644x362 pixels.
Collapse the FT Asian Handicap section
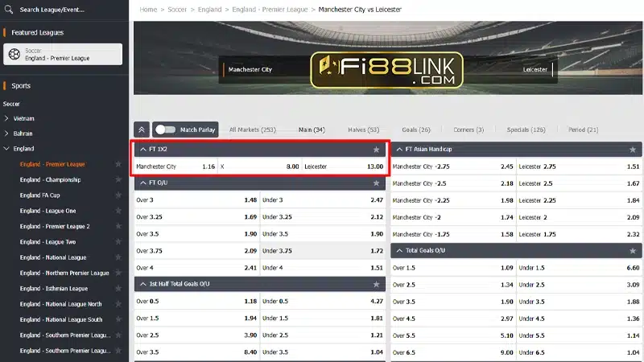[399, 150]
